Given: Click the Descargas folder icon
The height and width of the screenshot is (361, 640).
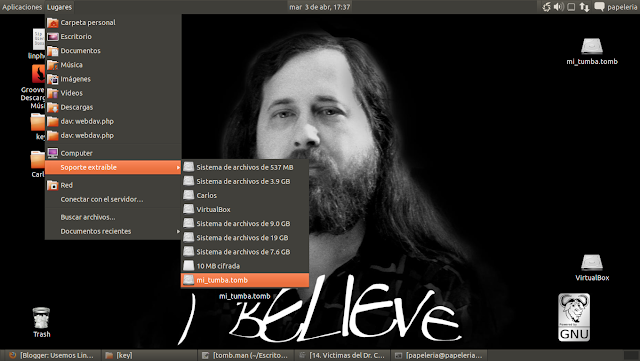Looking at the screenshot, I should pos(53,107).
